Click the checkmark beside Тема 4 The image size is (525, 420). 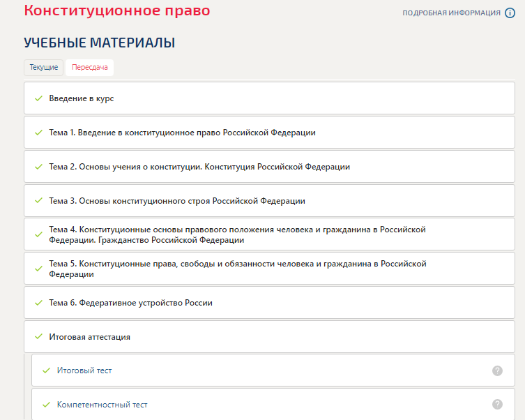click(38, 234)
